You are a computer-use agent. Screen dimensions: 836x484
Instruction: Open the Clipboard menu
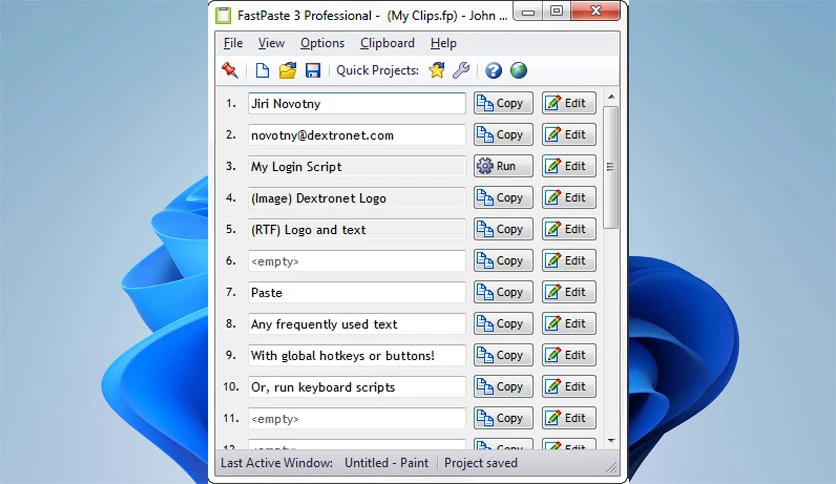point(387,43)
